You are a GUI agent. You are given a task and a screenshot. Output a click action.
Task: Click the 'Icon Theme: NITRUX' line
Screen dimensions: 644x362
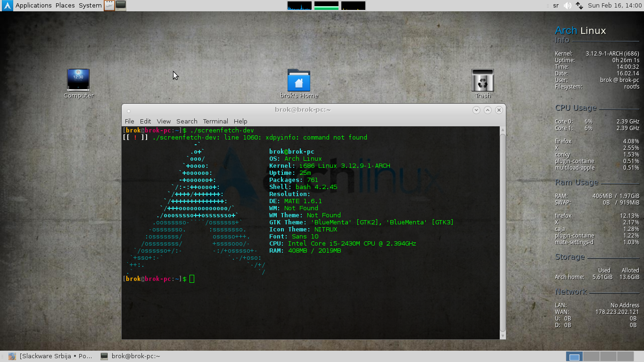click(303, 230)
